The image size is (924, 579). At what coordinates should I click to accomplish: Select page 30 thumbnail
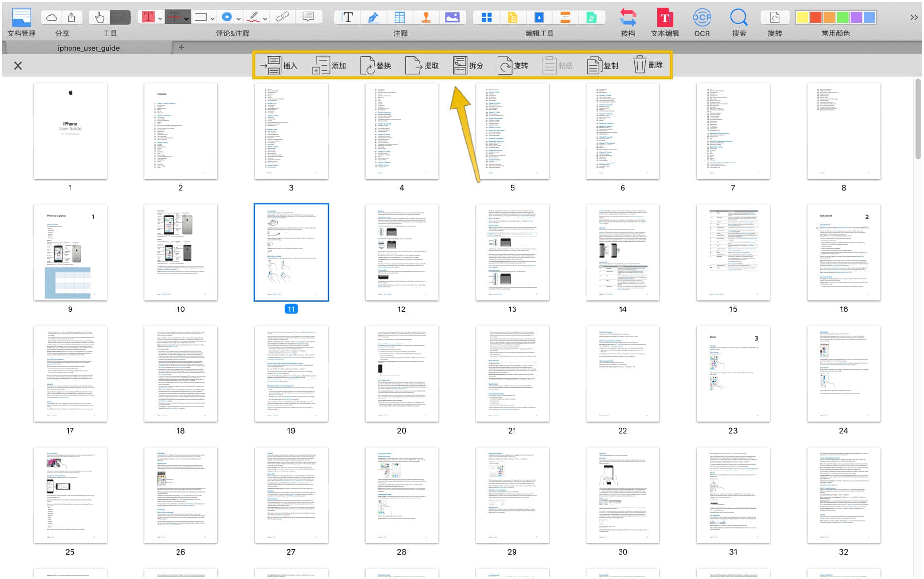click(623, 495)
